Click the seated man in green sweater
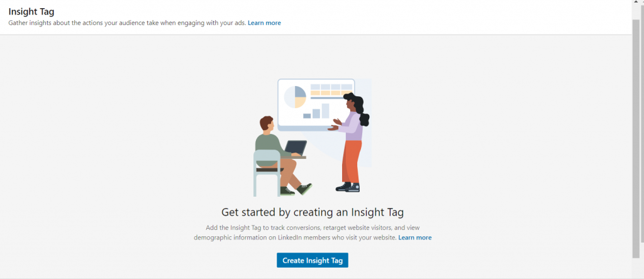Viewport: 644px width, 279px height. (270, 148)
